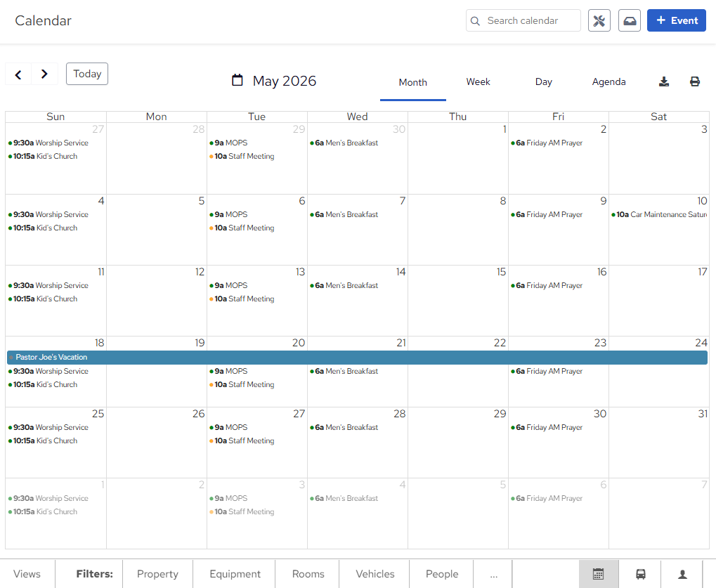Jump to today's date
The height and width of the screenshot is (588, 716).
coord(86,73)
